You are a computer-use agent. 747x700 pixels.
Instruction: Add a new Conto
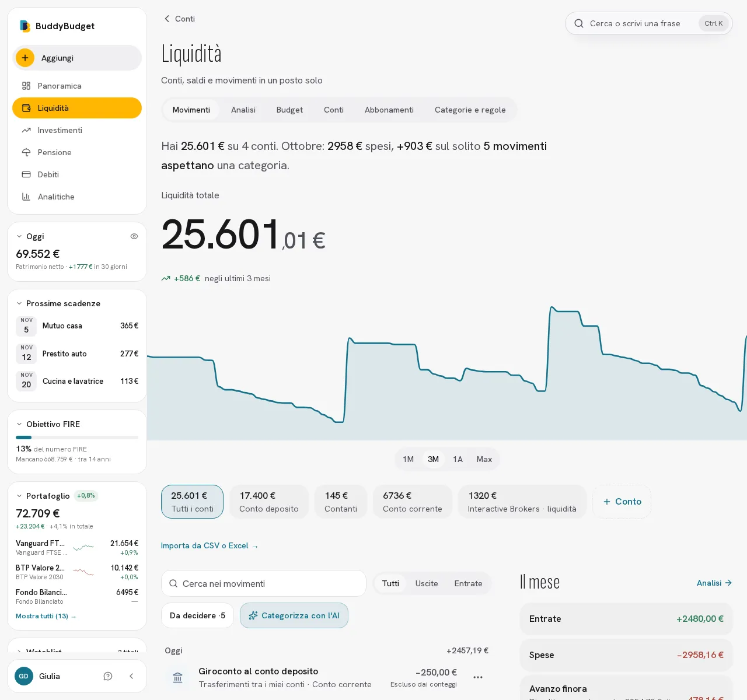(x=622, y=502)
